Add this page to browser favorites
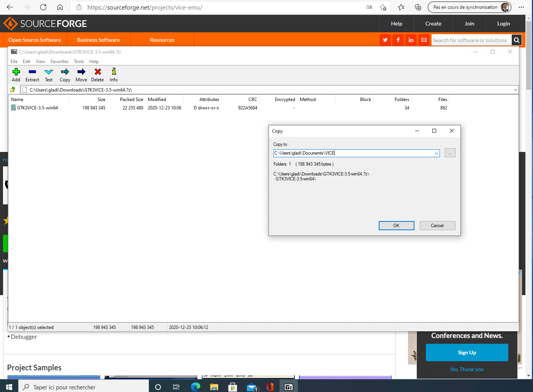 (383, 7)
